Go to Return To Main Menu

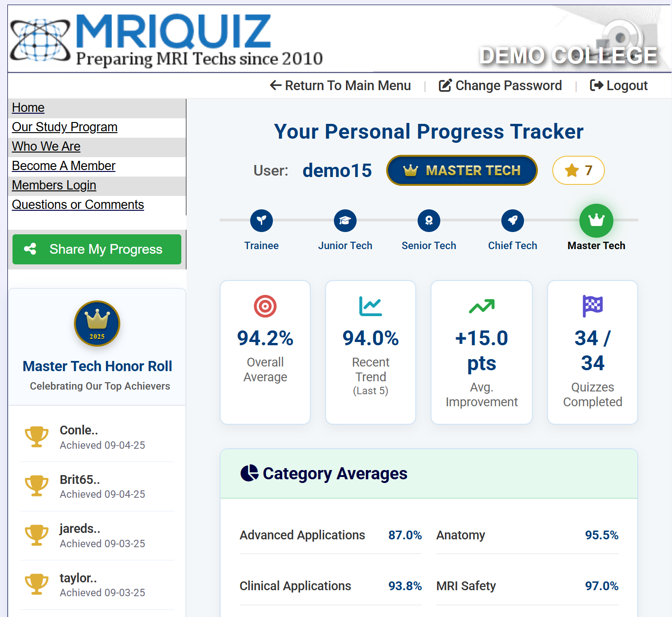click(340, 86)
